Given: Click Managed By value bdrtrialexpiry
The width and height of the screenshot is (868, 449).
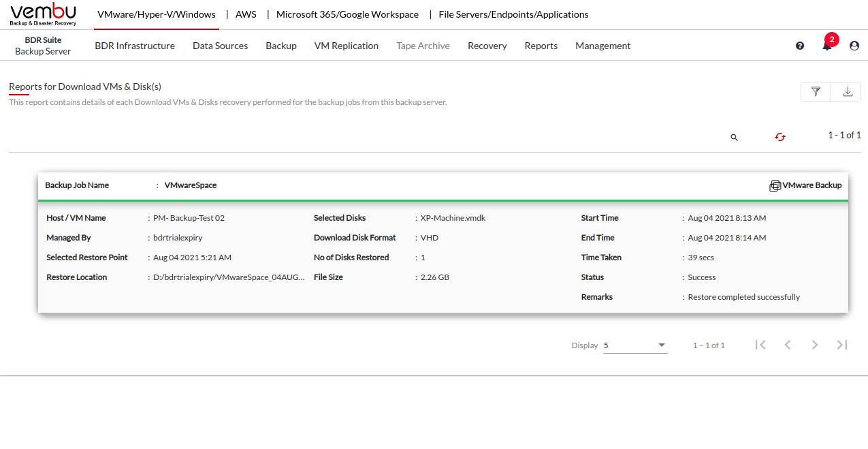Looking at the screenshot, I should (178, 238).
